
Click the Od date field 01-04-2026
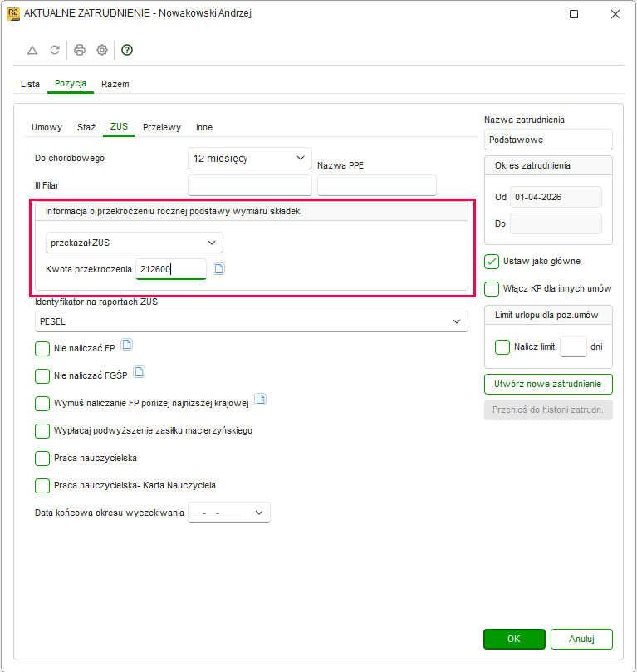pos(556,197)
